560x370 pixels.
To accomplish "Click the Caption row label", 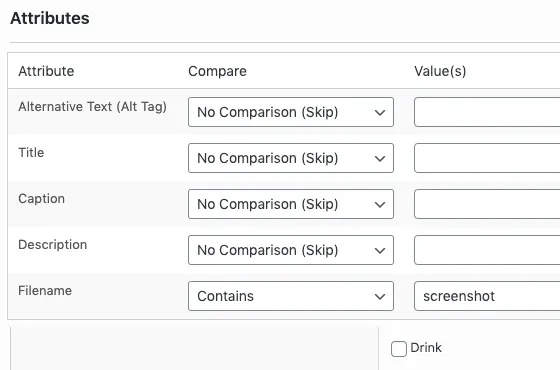I will [41, 199].
